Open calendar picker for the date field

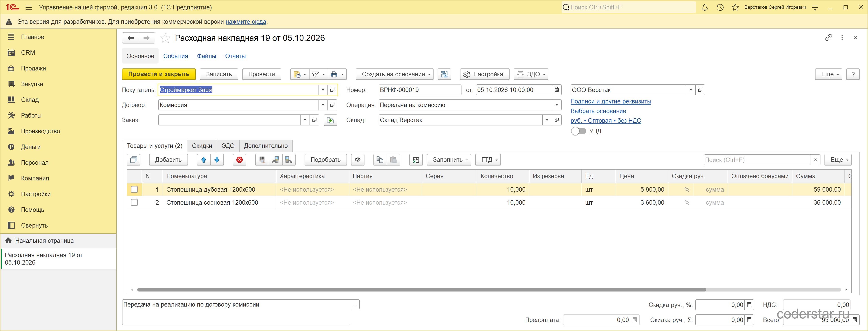(557, 90)
